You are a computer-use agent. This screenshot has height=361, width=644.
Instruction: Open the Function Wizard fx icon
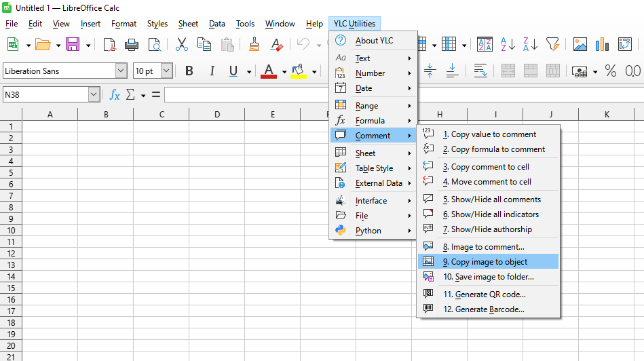pos(115,95)
